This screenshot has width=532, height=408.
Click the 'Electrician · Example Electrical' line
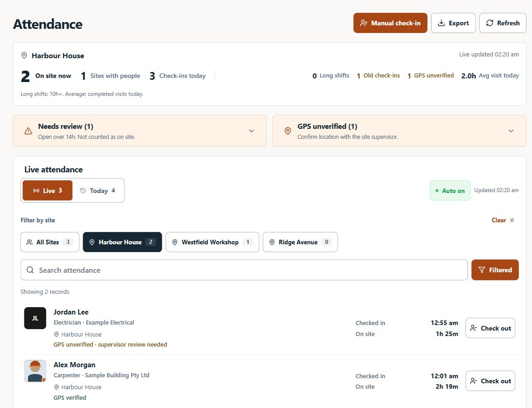coord(94,323)
